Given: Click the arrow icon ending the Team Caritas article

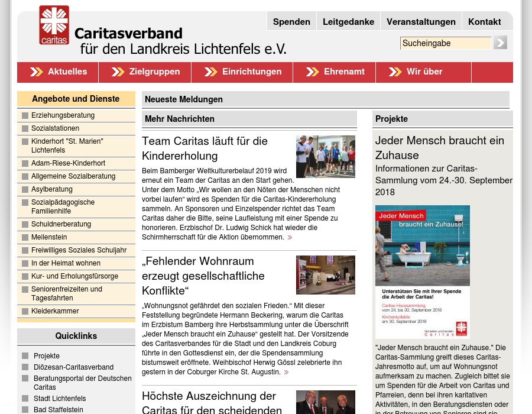Looking at the screenshot, I should pos(290,237).
